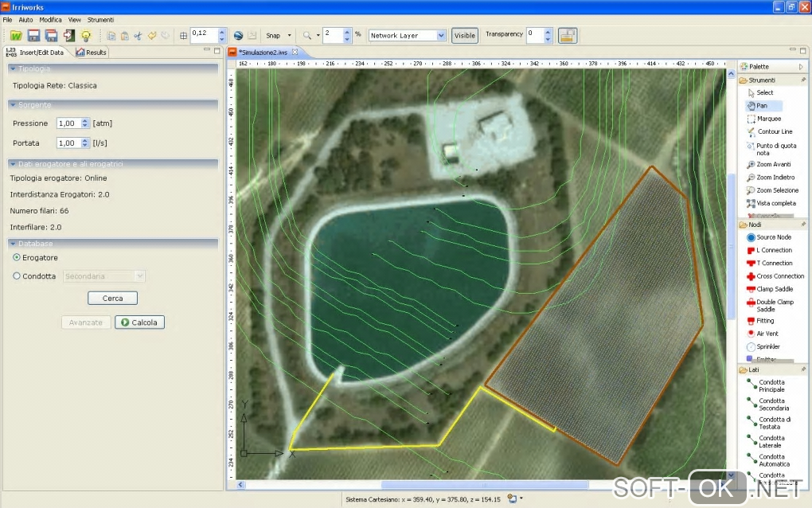The width and height of the screenshot is (812, 508).
Task: Select Air Vent node
Action: tap(763, 334)
